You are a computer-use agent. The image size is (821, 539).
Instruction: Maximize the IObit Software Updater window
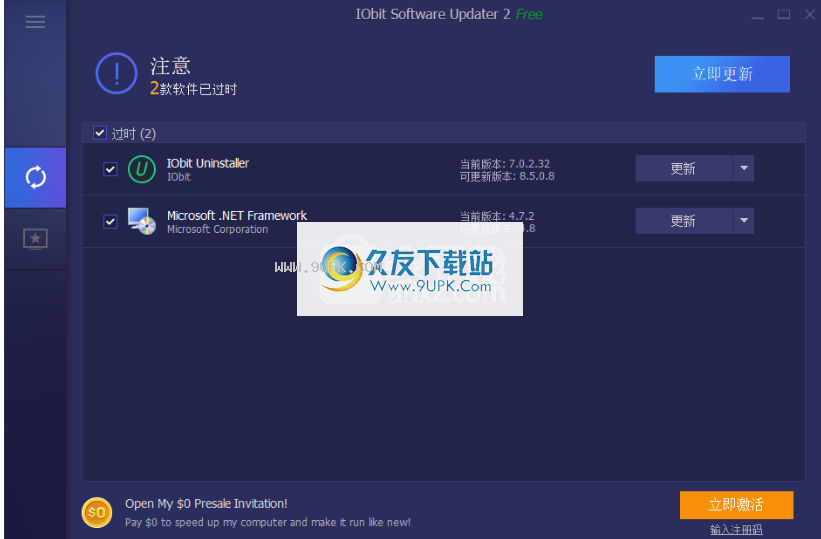click(x=784, y=15)
